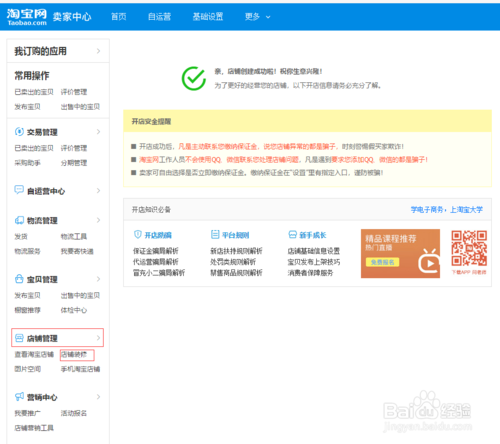The image size is (500, 444).
Task: Click the yellow 免费报名 button
Action: (382, 262)
